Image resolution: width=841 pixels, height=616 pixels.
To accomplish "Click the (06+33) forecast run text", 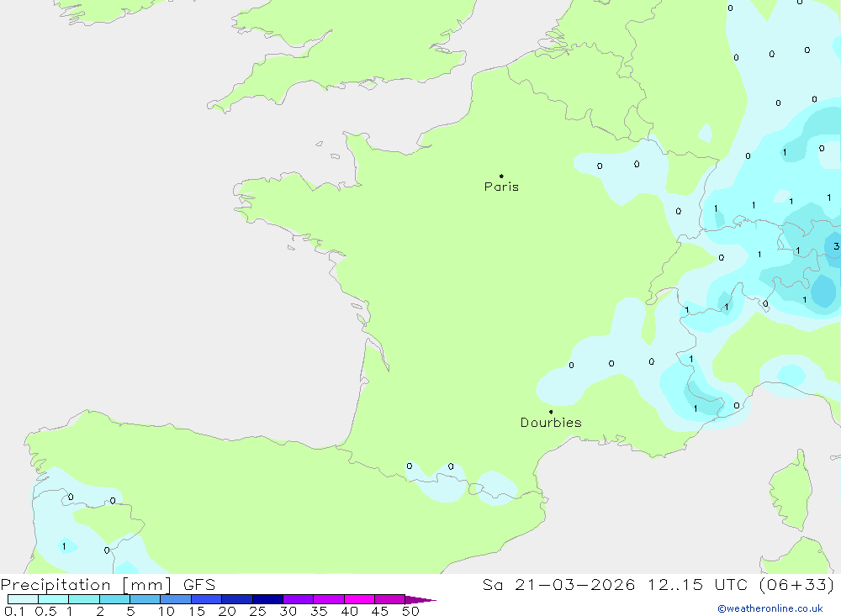I will tap(797, 584).
